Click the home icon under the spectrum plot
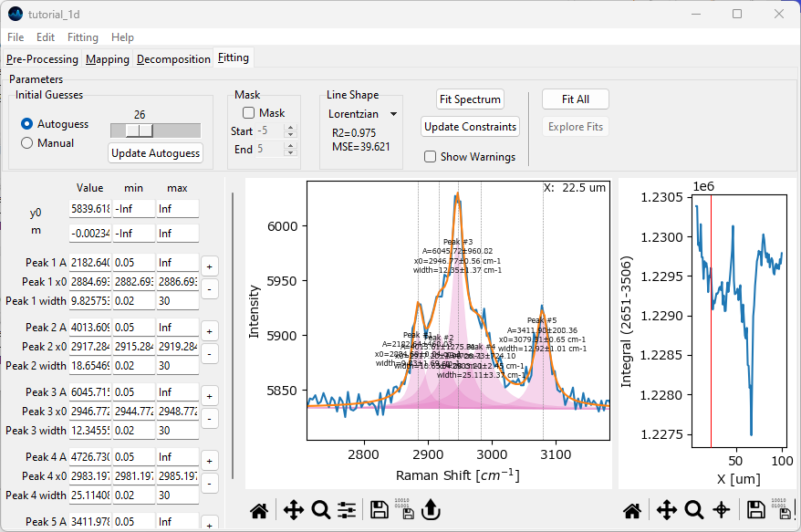 click(259, 510)
